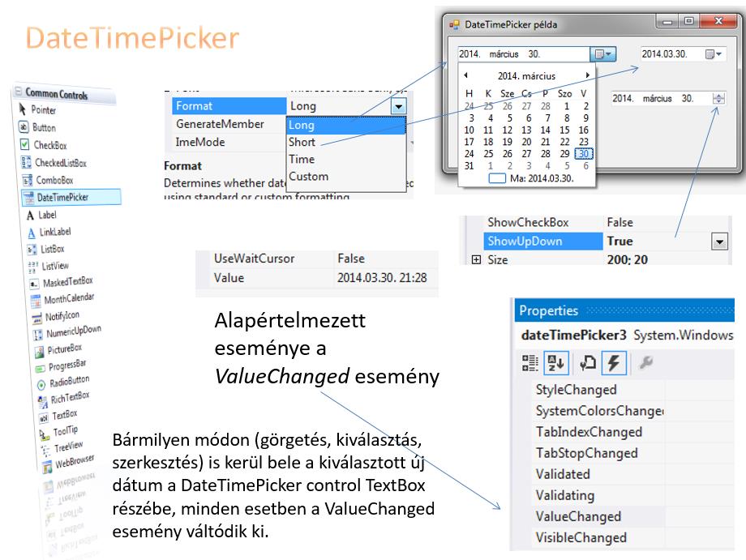Viewport: 746px width, 560px height.
Task: Select DateTimePicker in the toolbox
Action: click(71, 197)
